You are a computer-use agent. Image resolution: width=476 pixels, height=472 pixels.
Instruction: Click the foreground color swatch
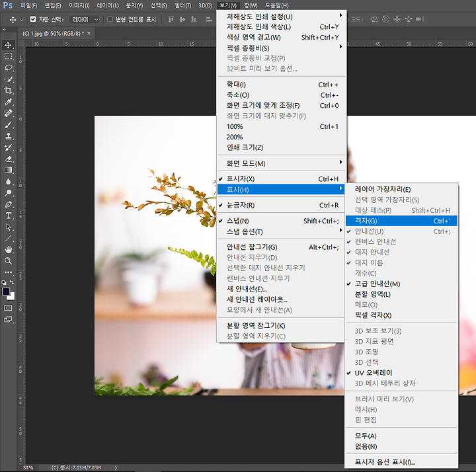[5, 292]
